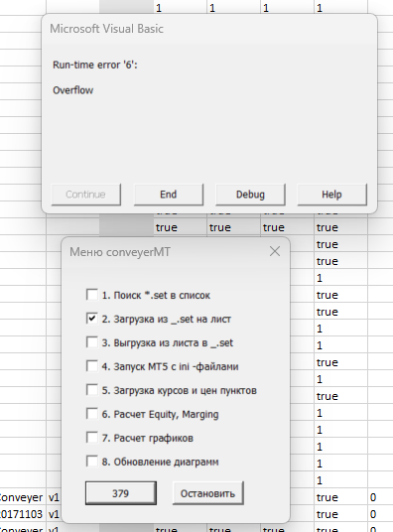The image size is (393, 532).
Task: Check 8. Обновление диаграмм option
Action: pyautogui.click(x=92, y=462)
